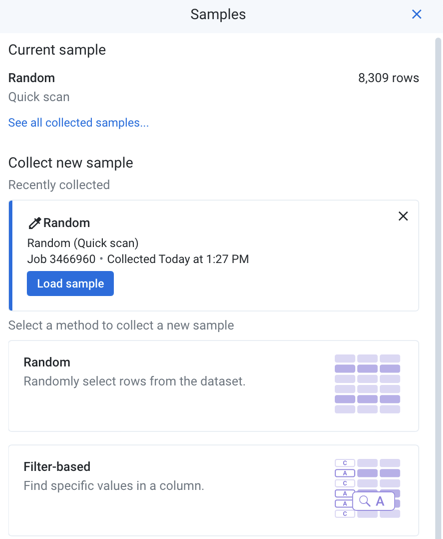The image size is (443, 539).
Task: Click the Samples panel header title
Action: pos(218,14)
